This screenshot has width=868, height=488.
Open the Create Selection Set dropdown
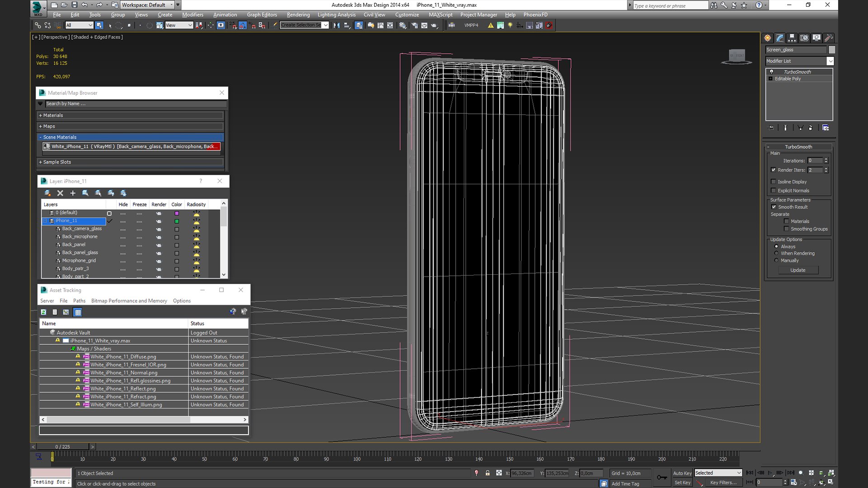[x=304, y=25]
